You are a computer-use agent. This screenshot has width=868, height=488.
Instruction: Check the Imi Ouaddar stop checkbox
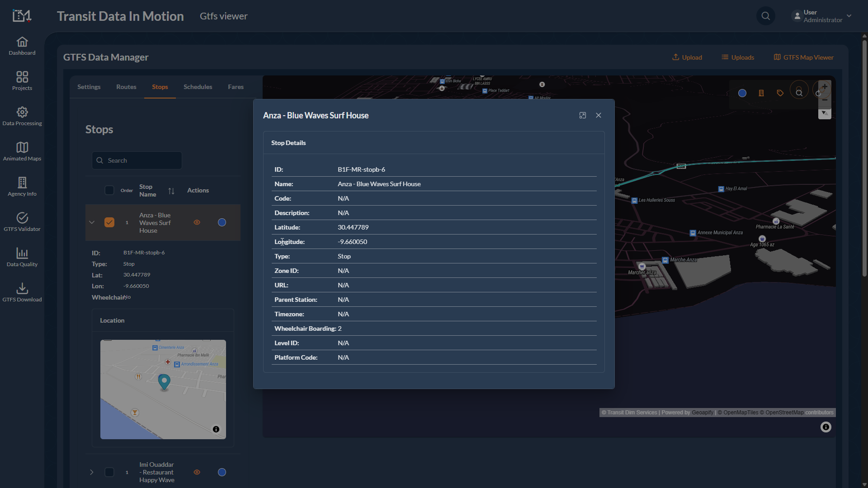point(109,472)
